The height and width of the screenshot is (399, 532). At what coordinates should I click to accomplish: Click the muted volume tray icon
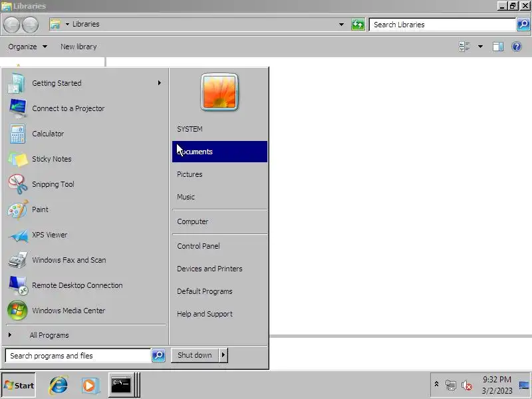[x=467, y=386]
